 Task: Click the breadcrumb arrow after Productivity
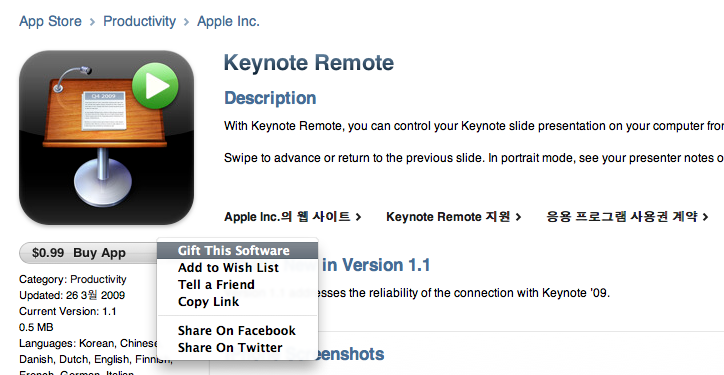[187, 22]
